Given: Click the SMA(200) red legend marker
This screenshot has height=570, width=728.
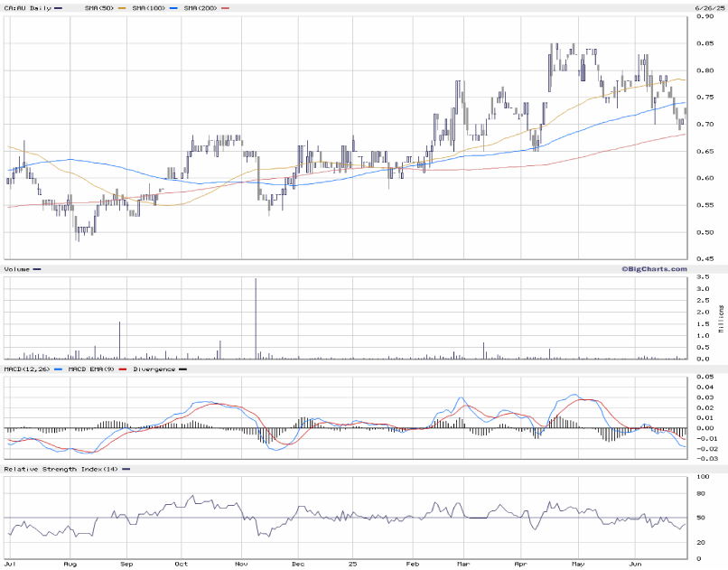Looking at the screenshot, I should (x=225, y=7).
